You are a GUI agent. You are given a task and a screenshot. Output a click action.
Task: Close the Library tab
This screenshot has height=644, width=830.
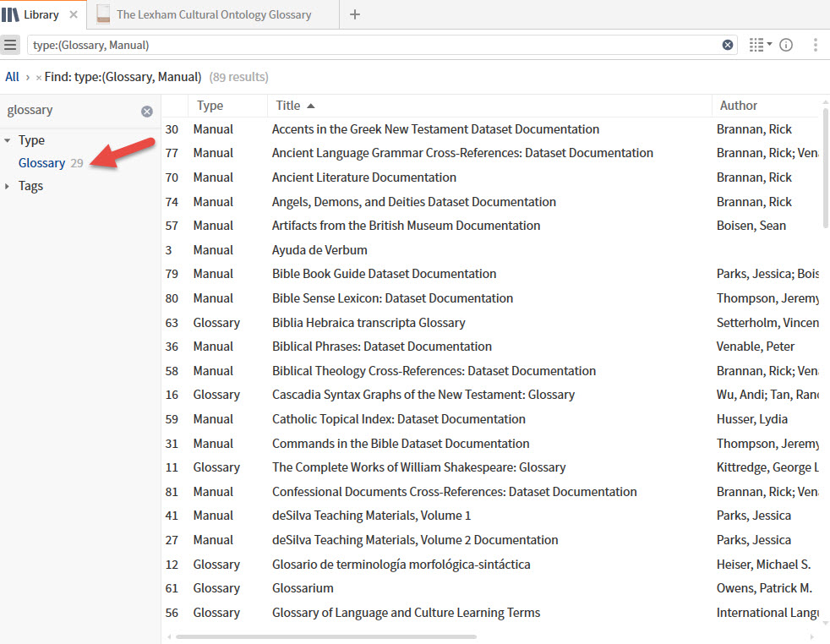tap(74, 15)
